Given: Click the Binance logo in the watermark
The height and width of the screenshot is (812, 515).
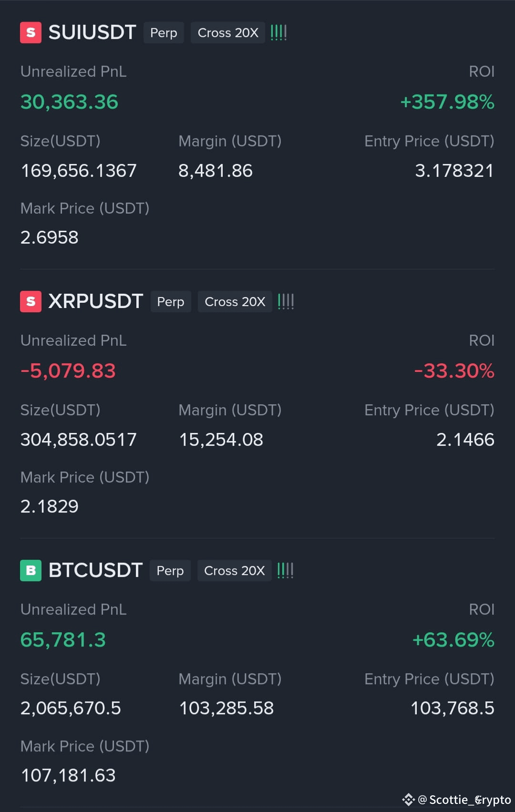Looking at the screenshot, I should point(409,799).
